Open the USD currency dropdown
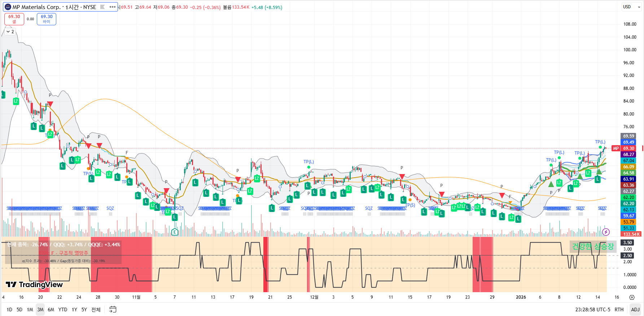644x316 pixels. (x=631, y=7)
